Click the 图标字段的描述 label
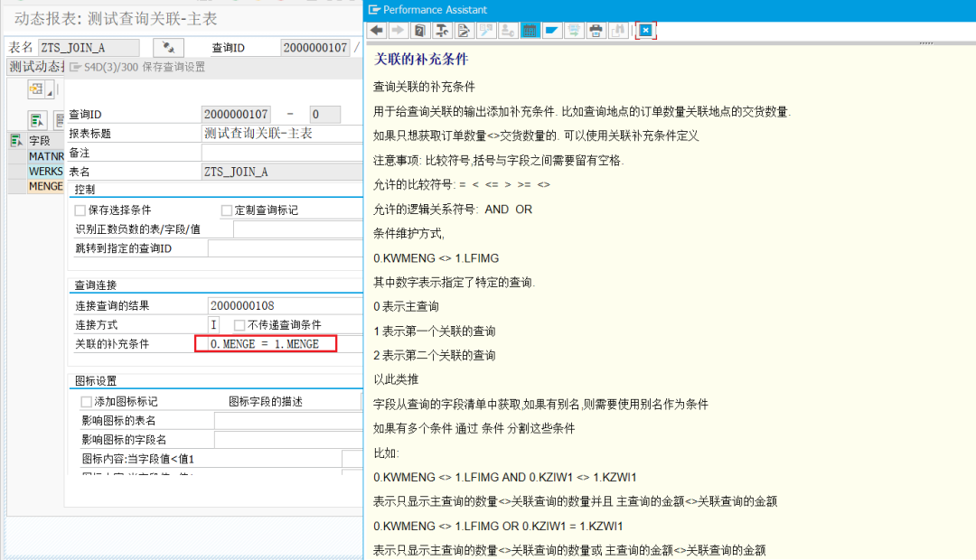 [x=265, y=402]
